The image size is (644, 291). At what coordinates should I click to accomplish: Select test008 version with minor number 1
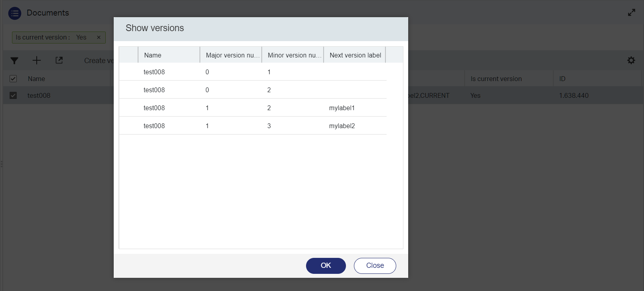253,72
